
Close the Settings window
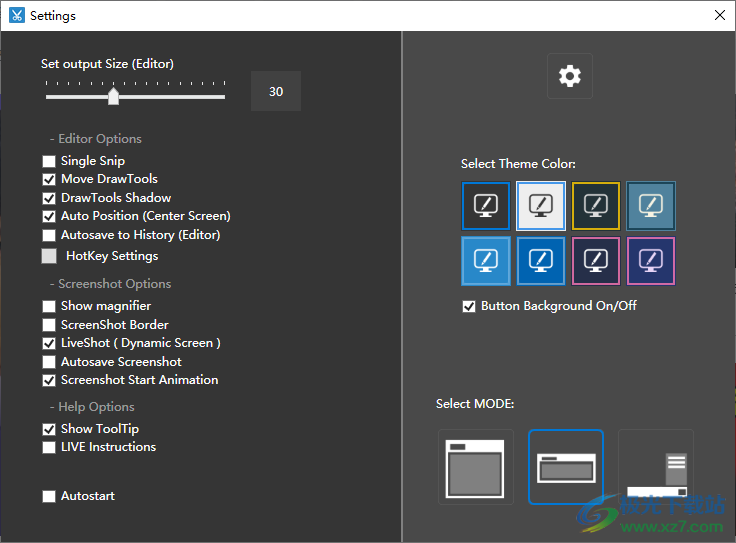720,15
